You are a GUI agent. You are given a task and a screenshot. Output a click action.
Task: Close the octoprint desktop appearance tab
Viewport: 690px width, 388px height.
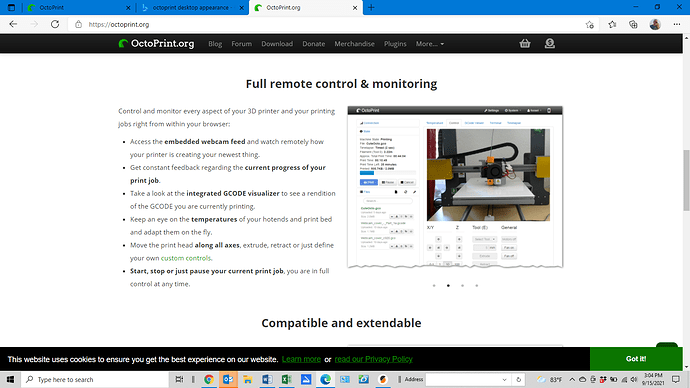tap(242, 7)
